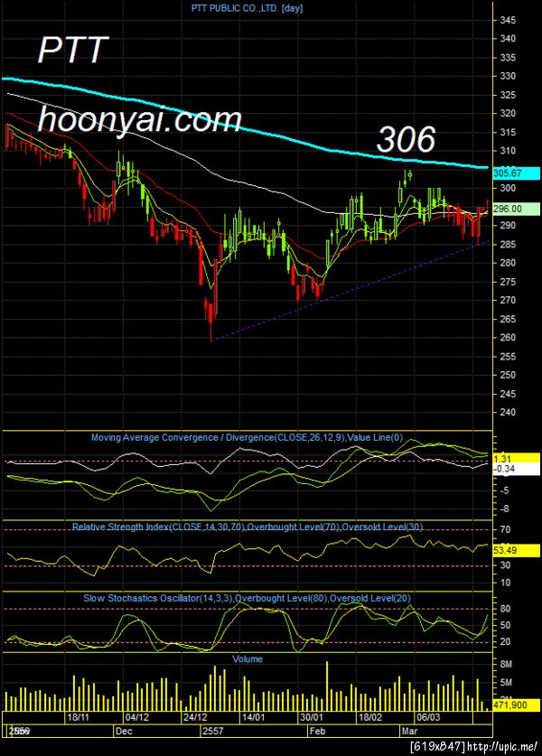The width and height of the screenshot is (542, 756).
Task: Click the 30/01 date marker
Action: coord(311,717)
